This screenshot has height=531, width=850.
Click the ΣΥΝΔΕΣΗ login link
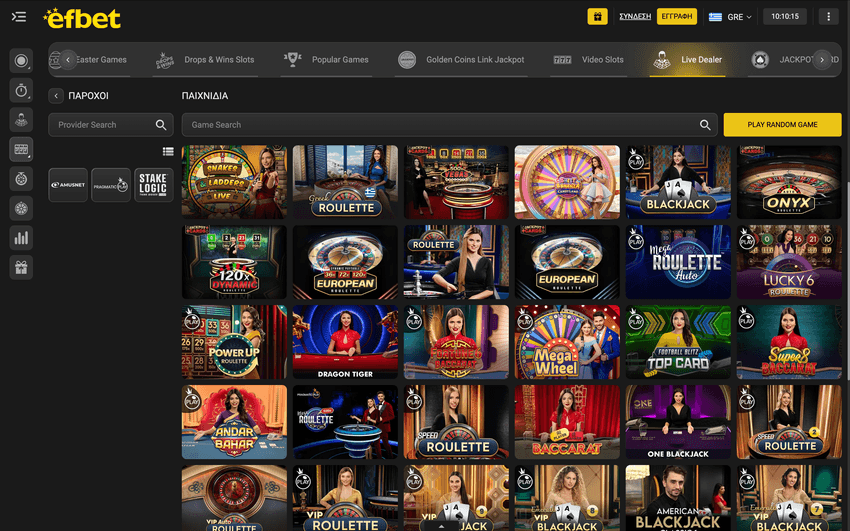click(x=635, y=16)
